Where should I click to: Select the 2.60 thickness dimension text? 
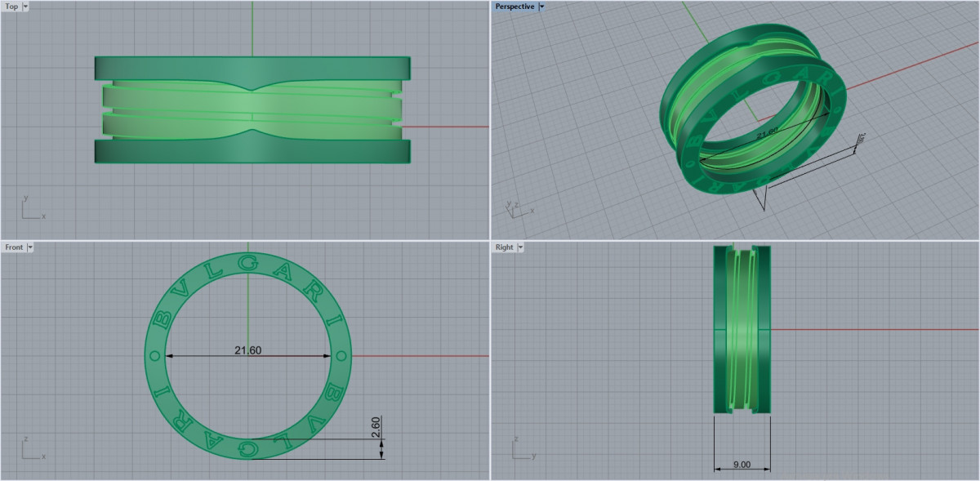coord(376,427)
